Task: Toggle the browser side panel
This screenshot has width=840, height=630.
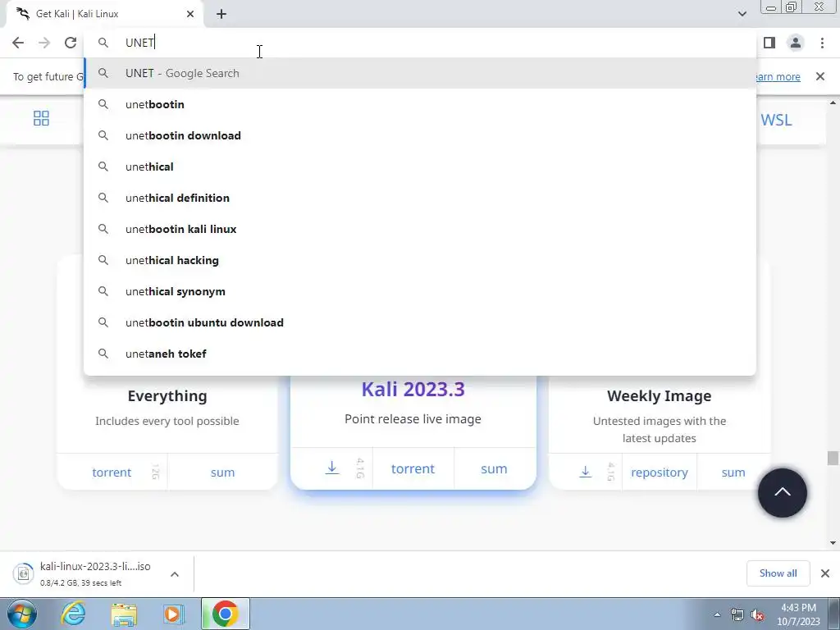Action: (769, 43)
